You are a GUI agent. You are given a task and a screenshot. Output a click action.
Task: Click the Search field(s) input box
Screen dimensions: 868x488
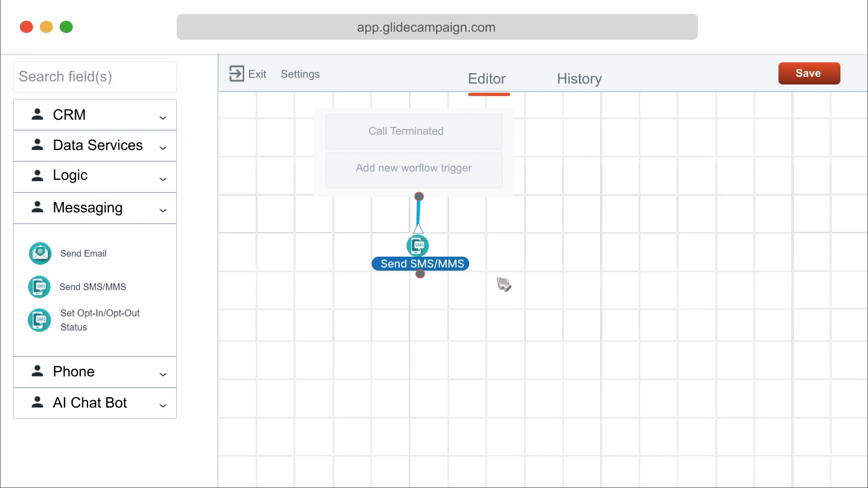point(95,77)
